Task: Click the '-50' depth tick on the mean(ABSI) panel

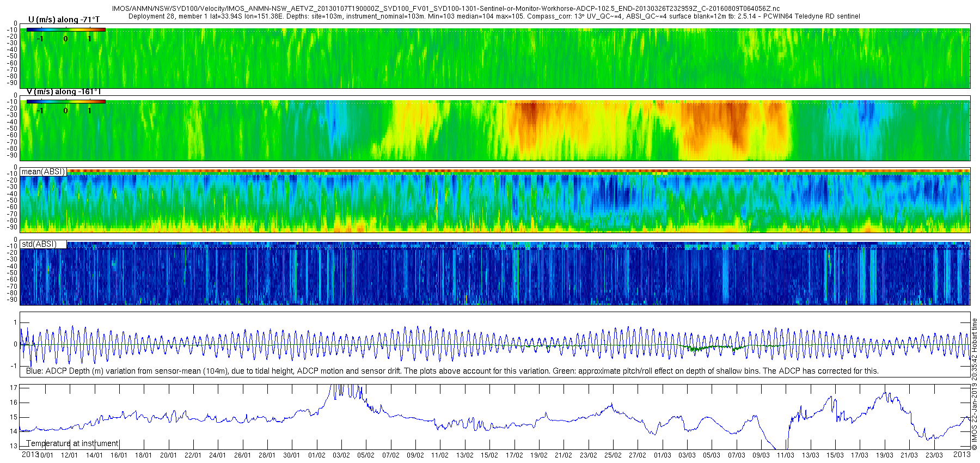Action: 12,200
